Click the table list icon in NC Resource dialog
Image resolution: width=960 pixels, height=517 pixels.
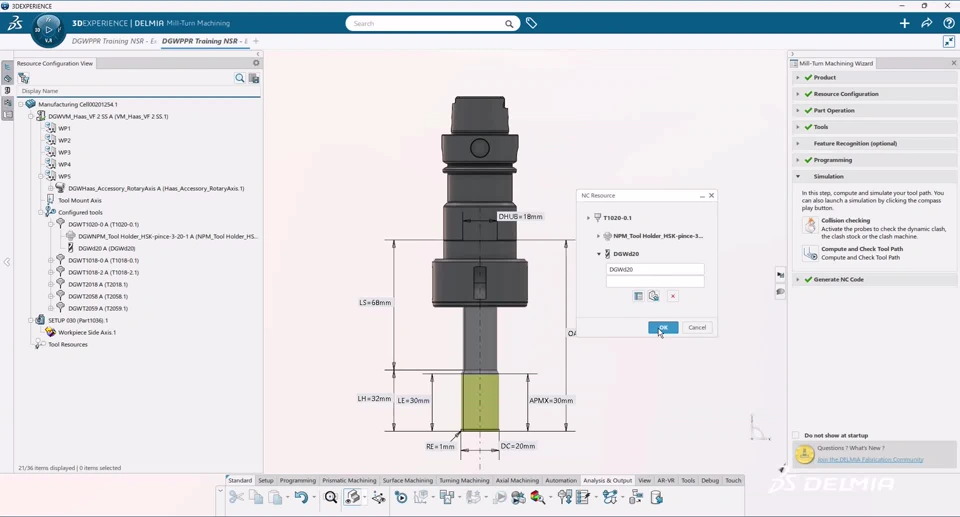click(638, 296)
